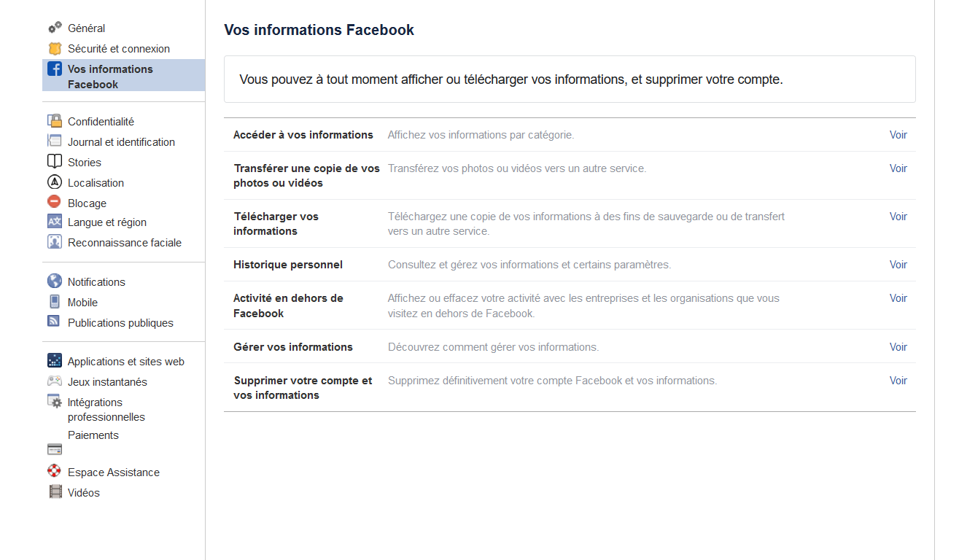Click the padlock icon next to Confidentialité
The image size is (959, 560).
pos(55,121)
